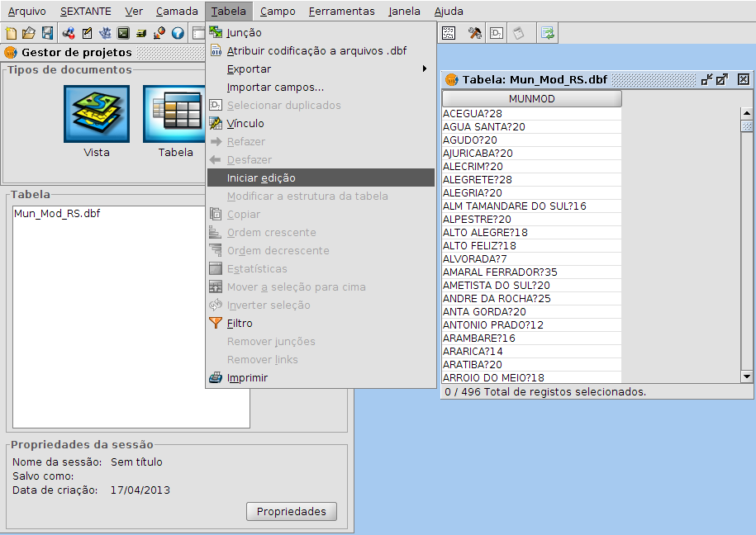Select the Tabela document type icon
Image resolution: width=756 pixels, height=535 pixels.
[175, 114]
